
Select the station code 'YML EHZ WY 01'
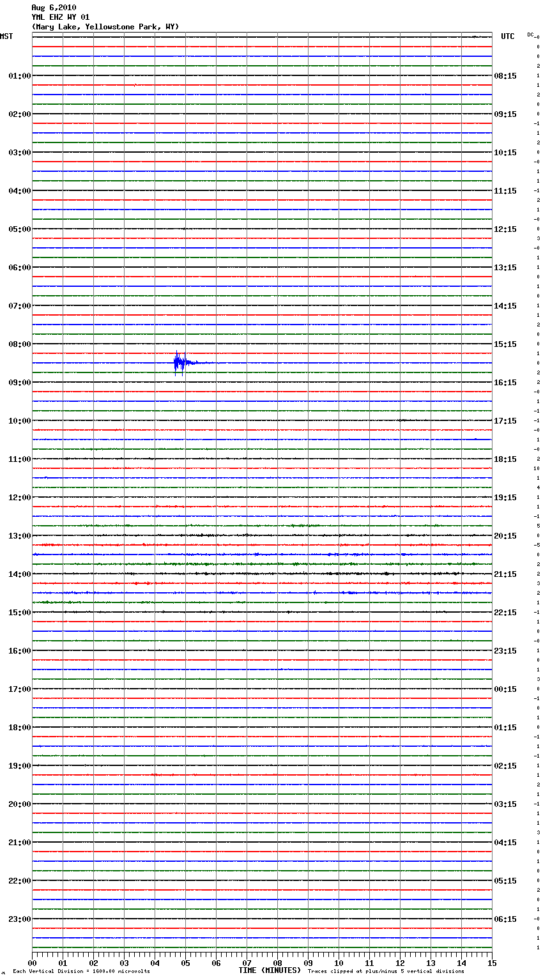(x=61, y=17)
